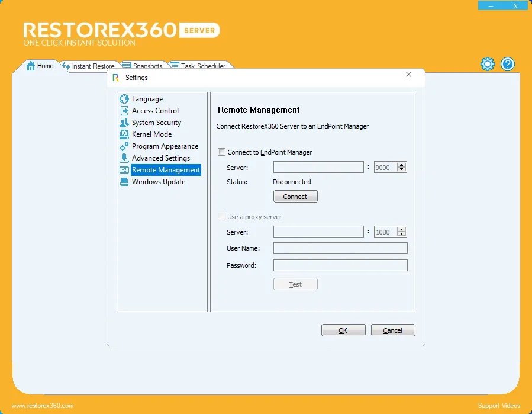Toggle the Use a proxy server checkbox
The width and height of the screenshot is (532, 414).
[221, 217]
